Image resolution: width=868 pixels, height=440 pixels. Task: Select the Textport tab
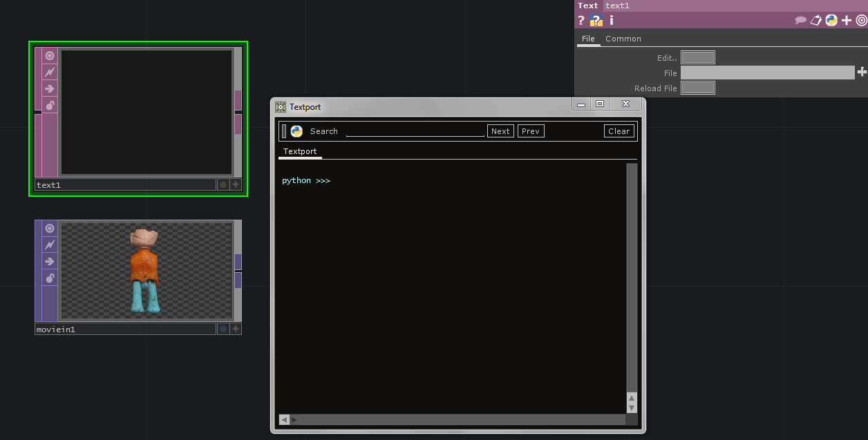[300, 151]
